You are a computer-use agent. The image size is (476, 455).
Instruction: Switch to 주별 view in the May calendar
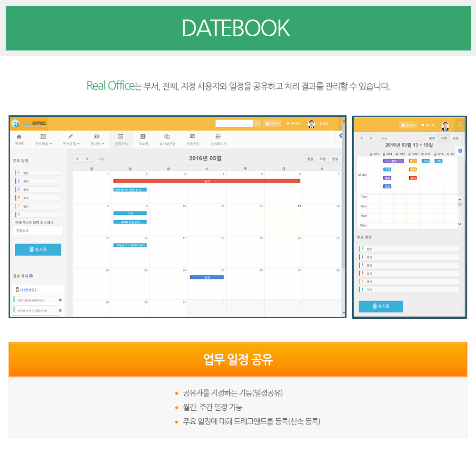[x=322, y=159]
